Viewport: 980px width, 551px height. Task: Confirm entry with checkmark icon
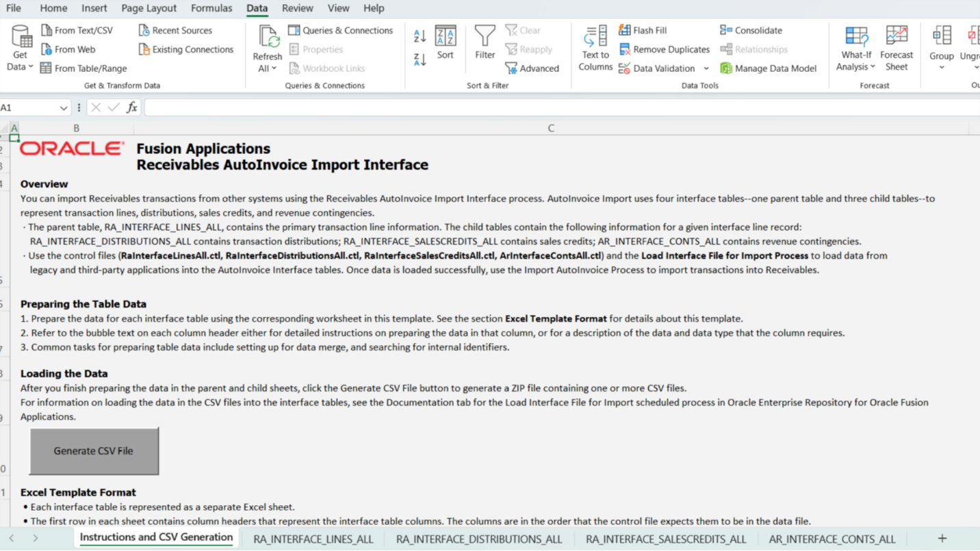pyautogui.click(x=114, y=108)
